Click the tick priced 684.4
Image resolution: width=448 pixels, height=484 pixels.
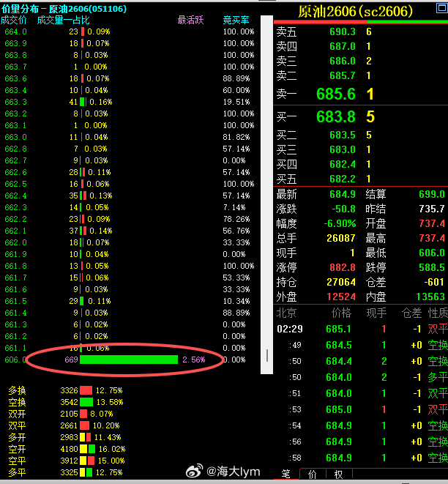pyautogui.click(x=339, y=361)
